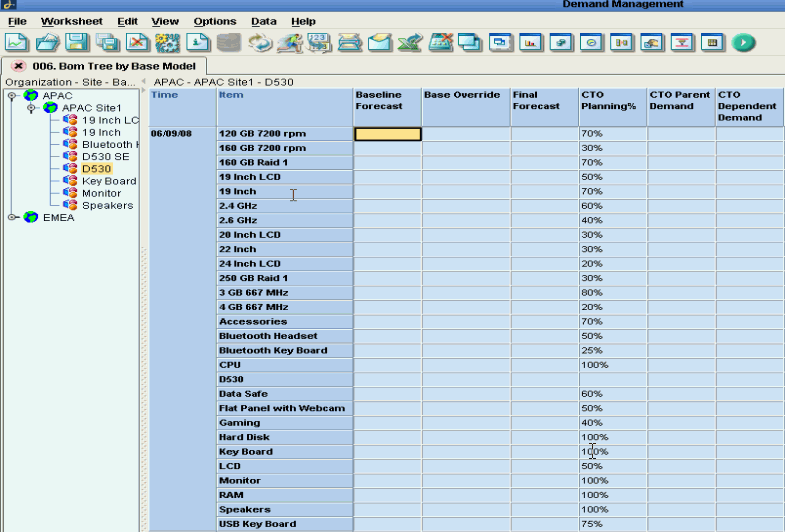
Task: Click the worksheet info page icon
Action: tap(198, 43)
